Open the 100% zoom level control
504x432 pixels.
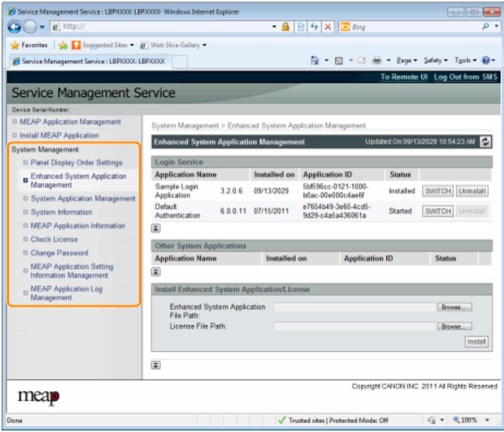(x=465, y=421)
